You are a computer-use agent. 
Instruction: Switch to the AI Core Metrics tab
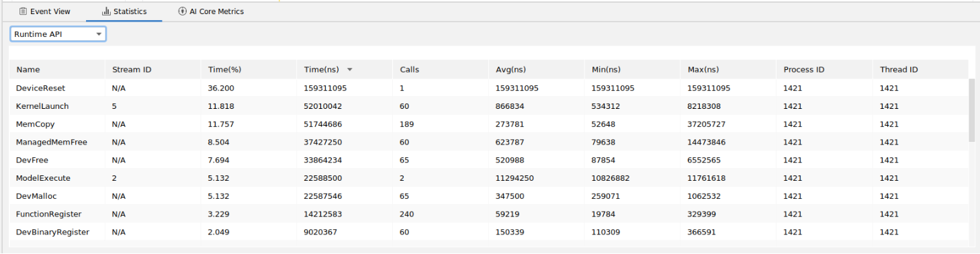pyautogui.click(x=212, y=11)
